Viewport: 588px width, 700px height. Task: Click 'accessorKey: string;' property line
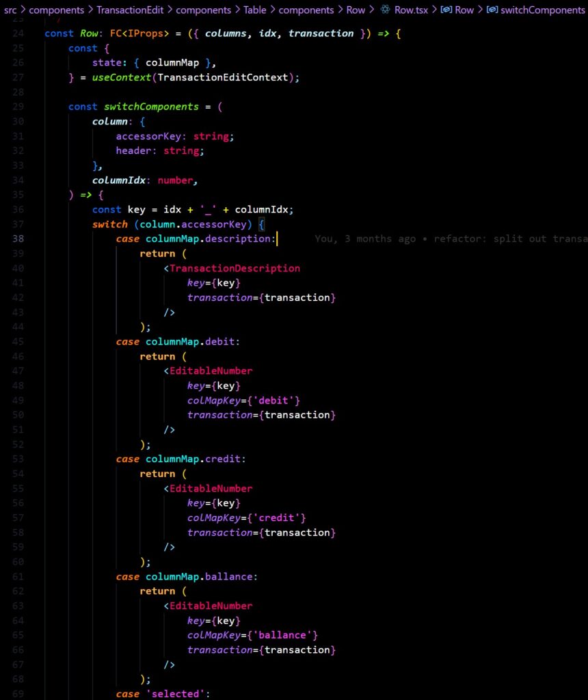tap(175, 136)
